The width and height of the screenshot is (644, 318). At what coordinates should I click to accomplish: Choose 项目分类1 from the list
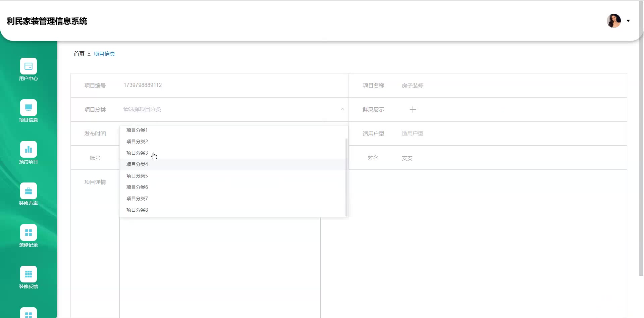(x=137, y=130)
